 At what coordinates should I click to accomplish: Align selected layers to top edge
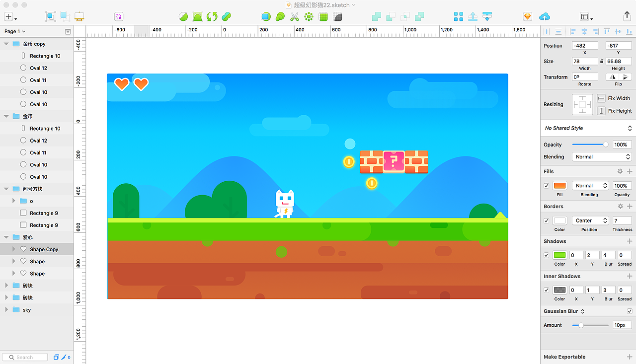tap(607, 31)
